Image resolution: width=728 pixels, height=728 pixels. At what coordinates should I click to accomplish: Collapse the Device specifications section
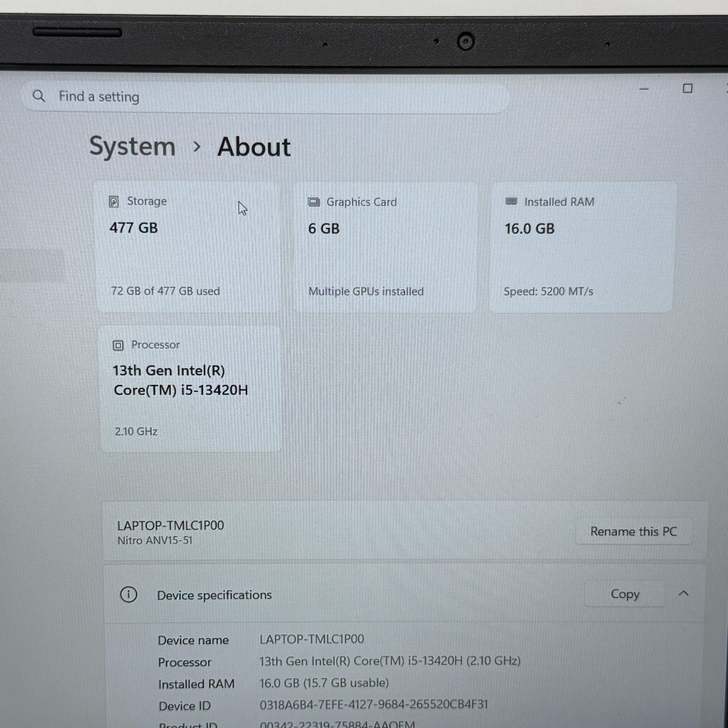[x=683, y=593]
